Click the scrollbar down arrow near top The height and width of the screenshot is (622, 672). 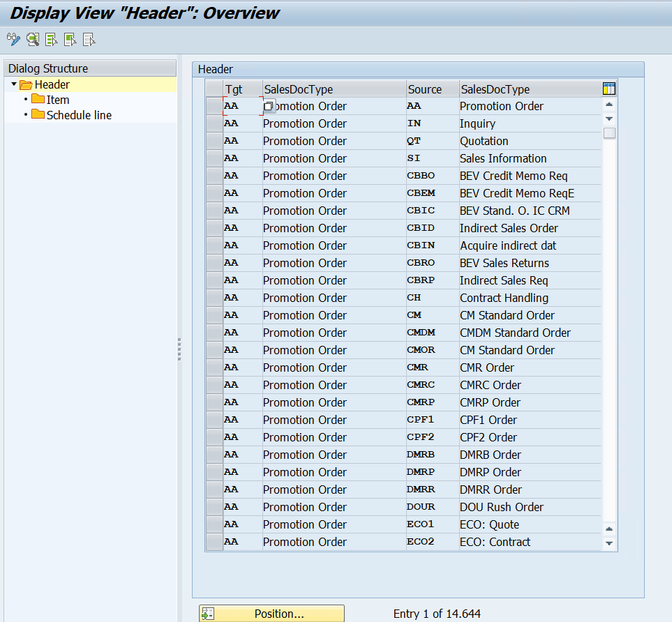(609, 119)
